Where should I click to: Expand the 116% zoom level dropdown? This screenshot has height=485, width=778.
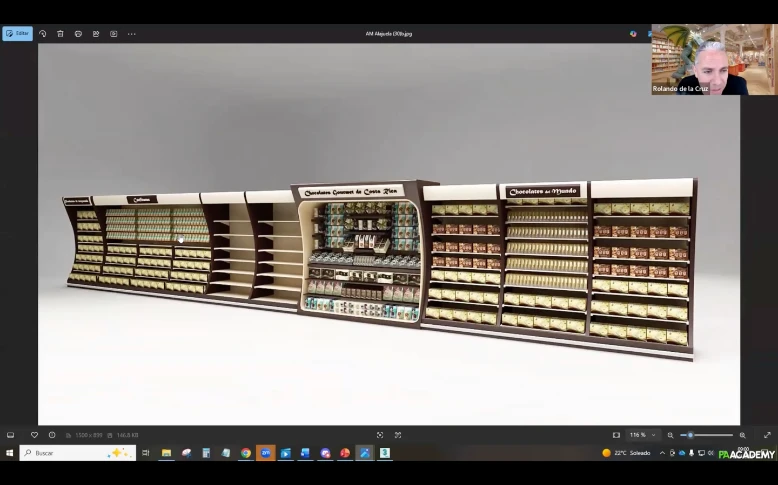642,435
